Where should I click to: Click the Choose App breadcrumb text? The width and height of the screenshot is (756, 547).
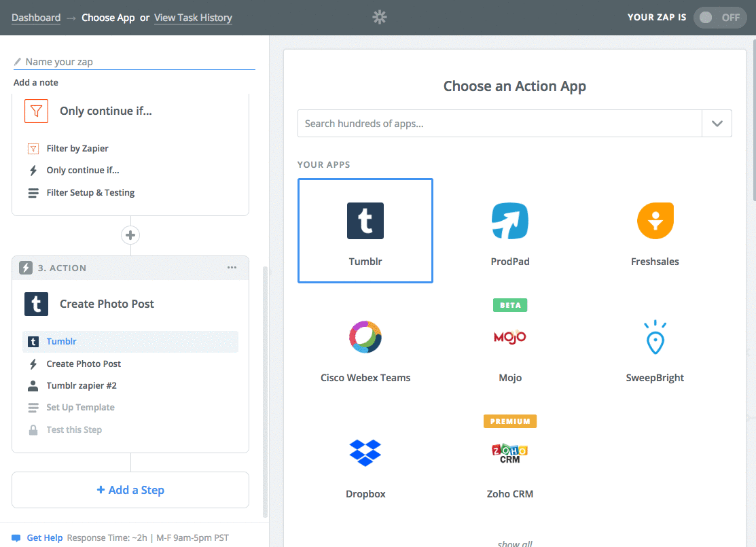[x=108, y=18]
